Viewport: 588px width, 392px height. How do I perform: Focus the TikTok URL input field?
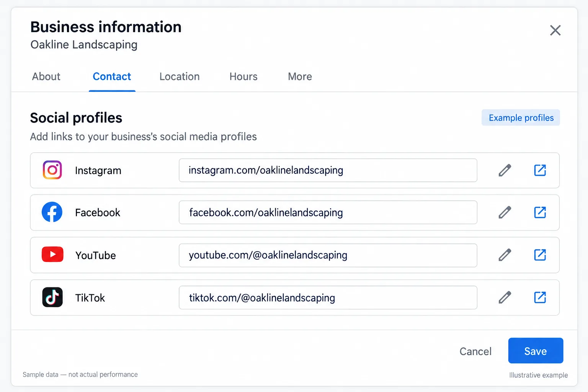pyautogui.click(x=328, y=297)
